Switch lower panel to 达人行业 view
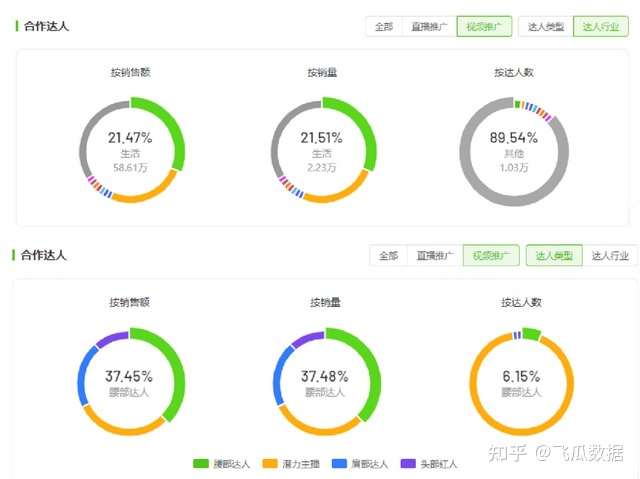This screenshot has height=479, width=640. pyautogui.click(x=610, y=256)
